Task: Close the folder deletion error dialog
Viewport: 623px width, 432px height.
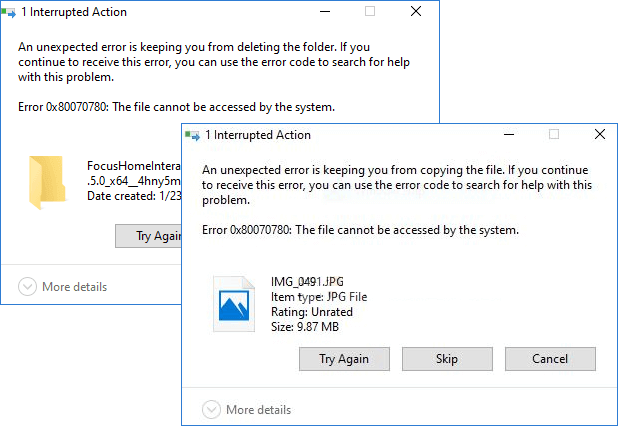Action: click(416, 12)
